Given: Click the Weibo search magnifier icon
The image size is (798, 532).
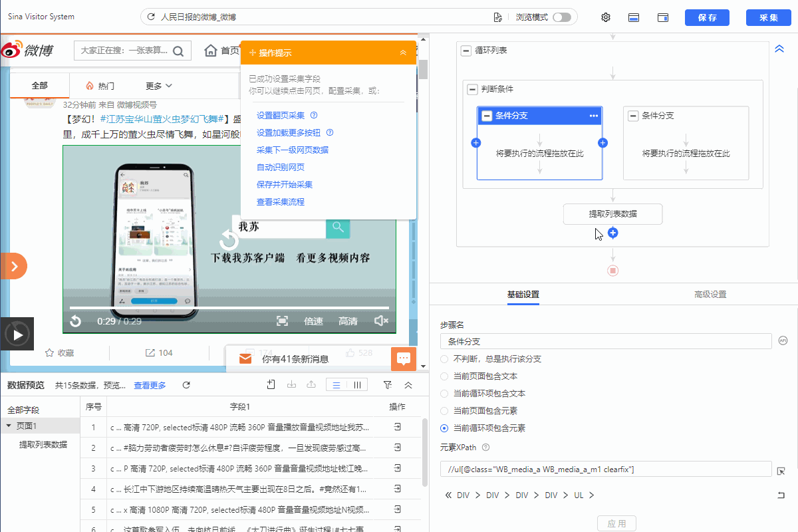Looking at the screenshot, I should [x=178, y=51].
